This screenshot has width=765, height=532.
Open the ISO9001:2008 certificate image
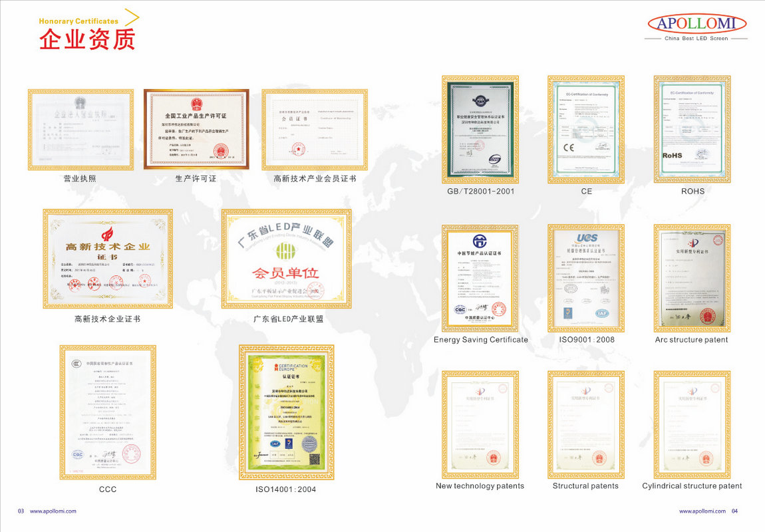pyautogui.click(x=586, y=279)
